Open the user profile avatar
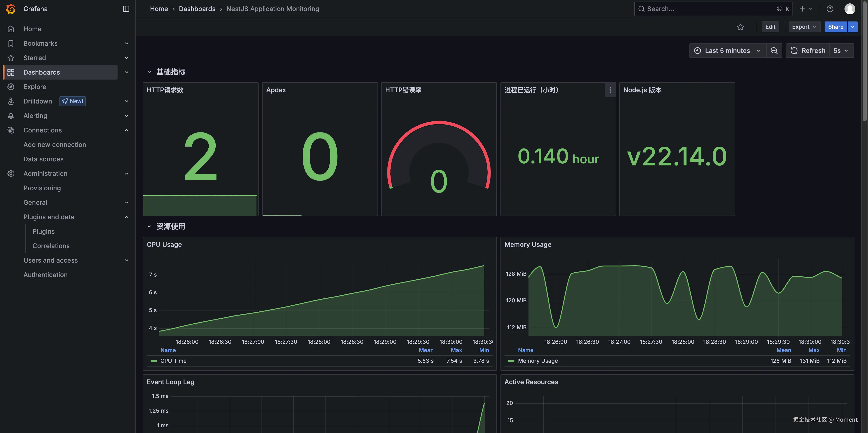Screen dimensions: 868x433 coord(849,9)
